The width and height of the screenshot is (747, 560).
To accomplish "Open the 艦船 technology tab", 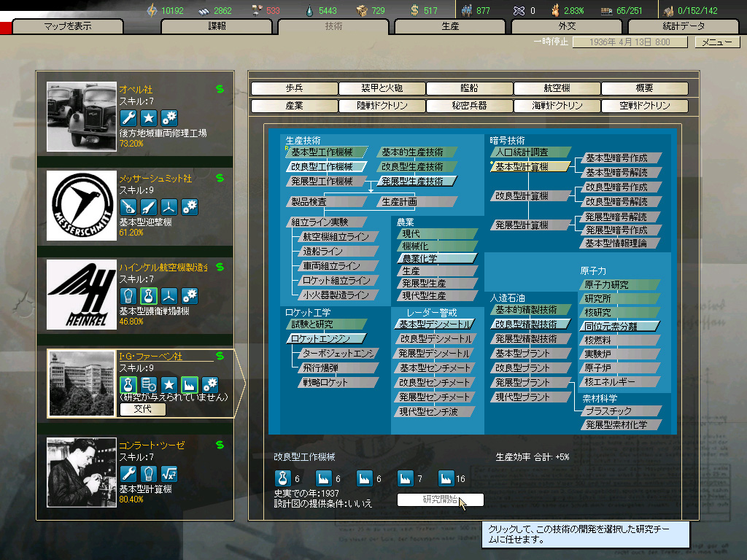I will (x=469, y=88).
